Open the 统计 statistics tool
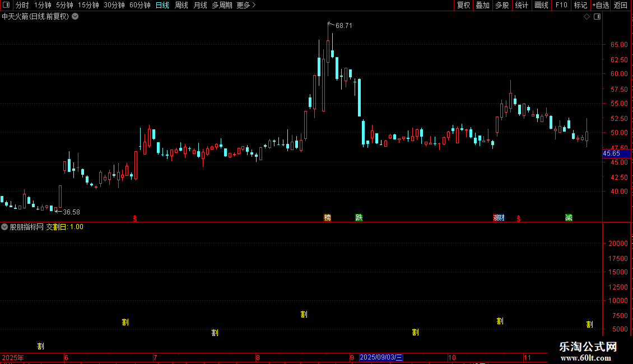This screenshot has width=633, height=364. point(522,5)
